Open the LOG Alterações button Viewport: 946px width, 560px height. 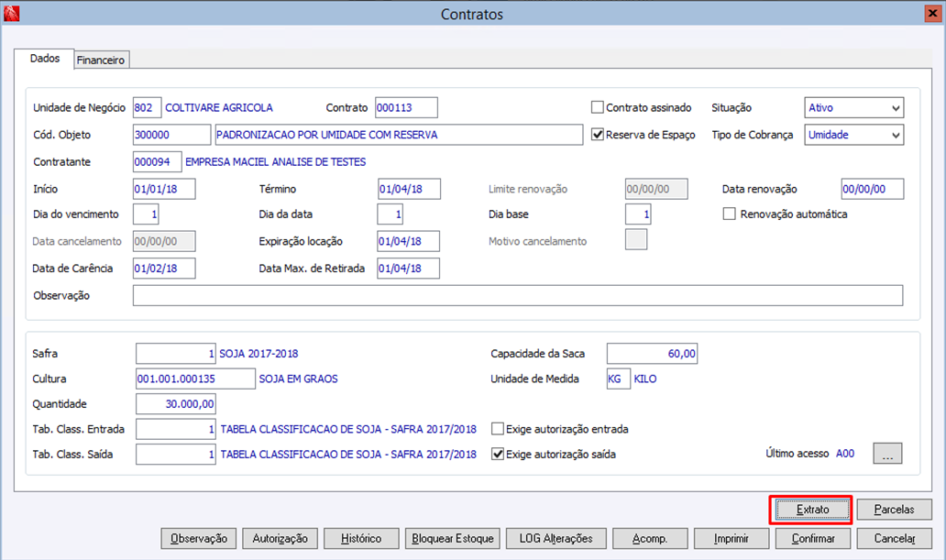[x=555, y=539]
